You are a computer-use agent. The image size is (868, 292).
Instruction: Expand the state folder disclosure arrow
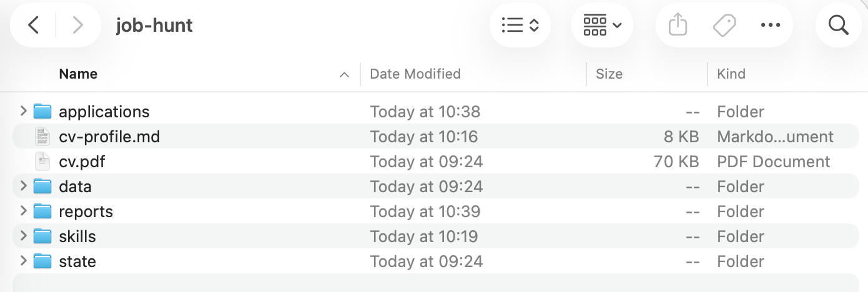(x=23, y=261)
